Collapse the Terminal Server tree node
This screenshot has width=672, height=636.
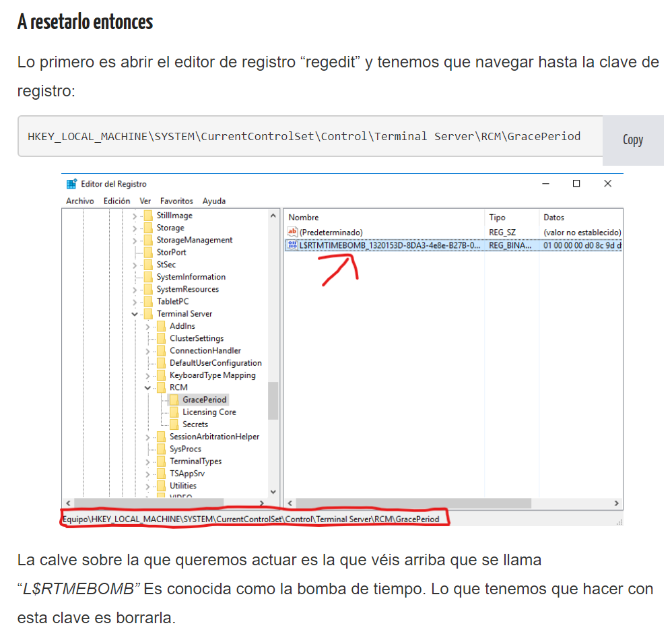point(135,315)
